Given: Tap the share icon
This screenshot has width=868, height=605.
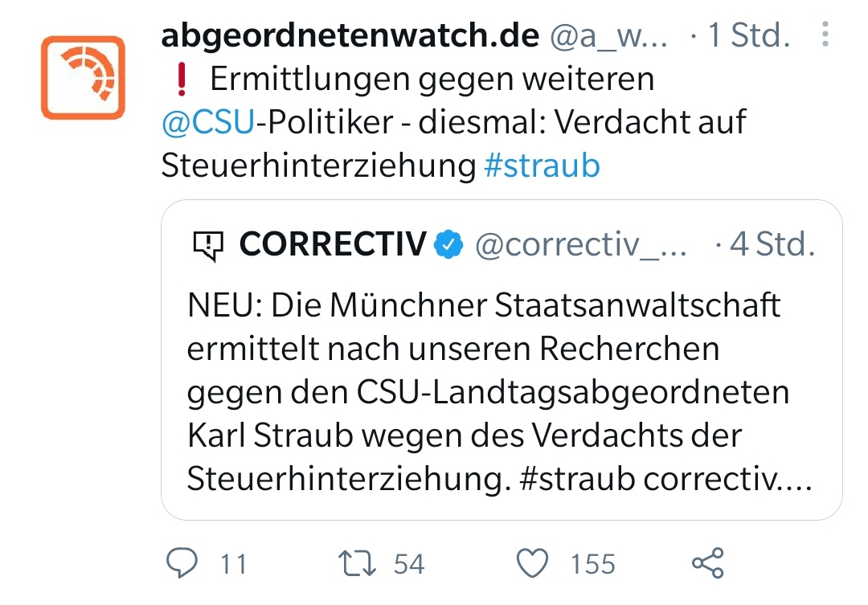Looking at the screenshot, I should [x=707, y=563].
